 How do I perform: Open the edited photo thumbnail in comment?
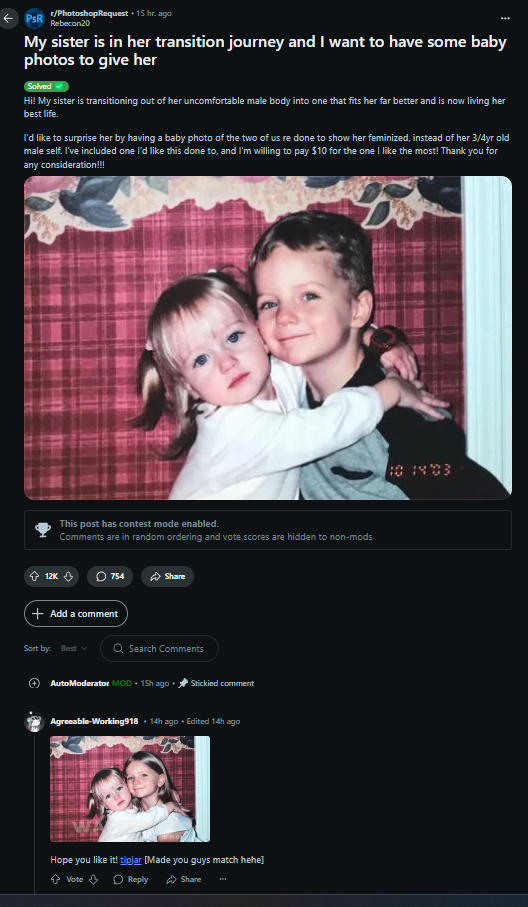point(130,788)
